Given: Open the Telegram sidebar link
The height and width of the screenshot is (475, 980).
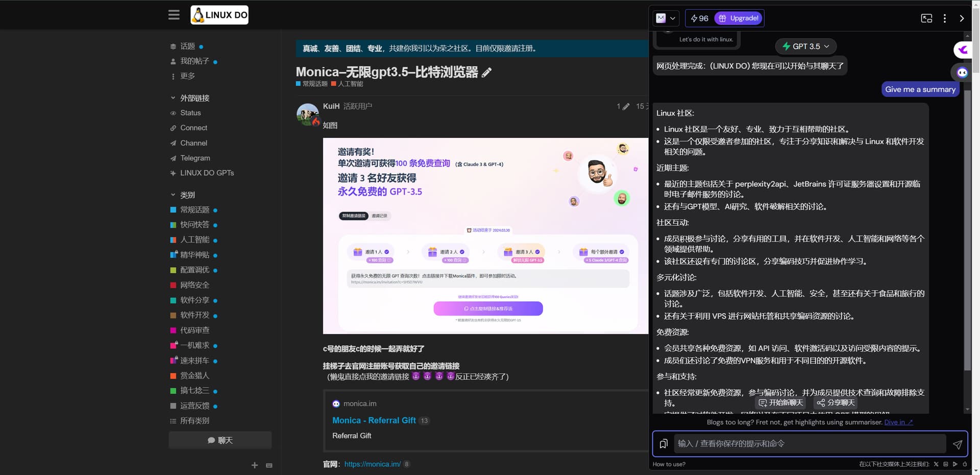Looking at the screenshot, I should click(x=195, y=158).
